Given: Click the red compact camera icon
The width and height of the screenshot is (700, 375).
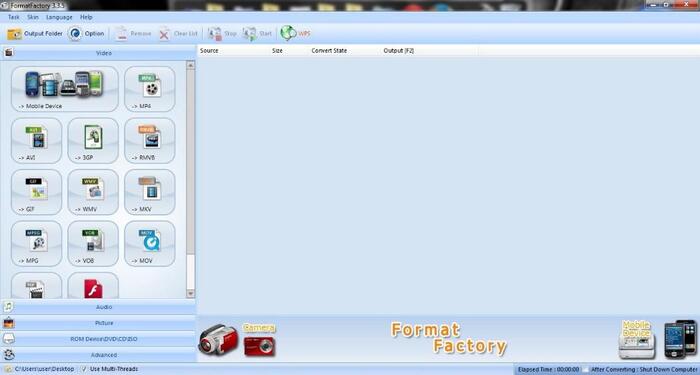Looking at the screenshot, I should coord(259,346).
